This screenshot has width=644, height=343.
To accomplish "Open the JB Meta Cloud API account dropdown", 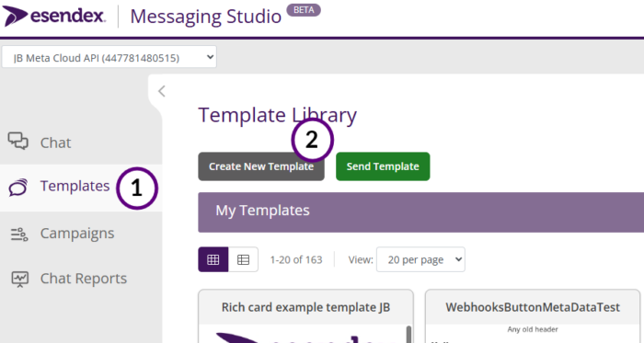I will click(109, 57).
